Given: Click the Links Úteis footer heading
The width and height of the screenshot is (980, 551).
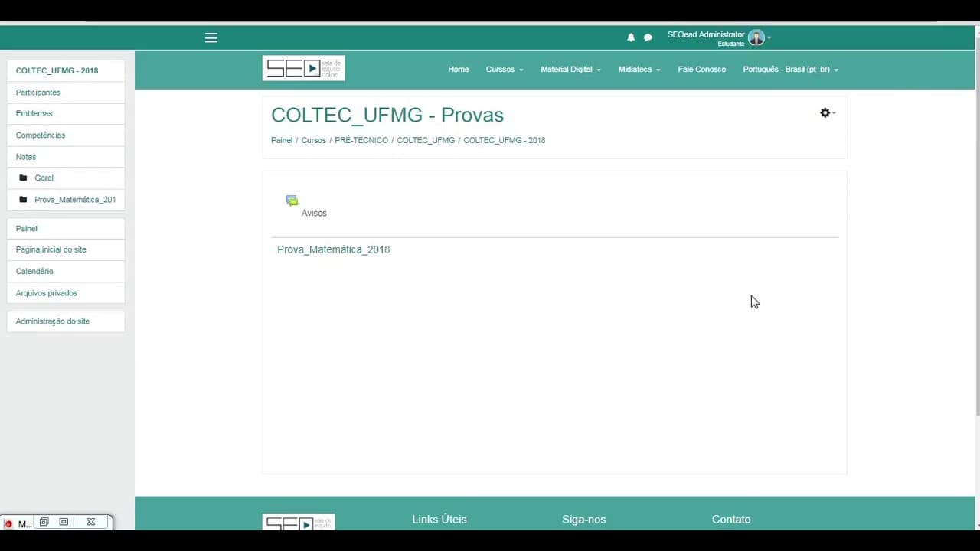Looking at the screenshot, I should 439,519.
